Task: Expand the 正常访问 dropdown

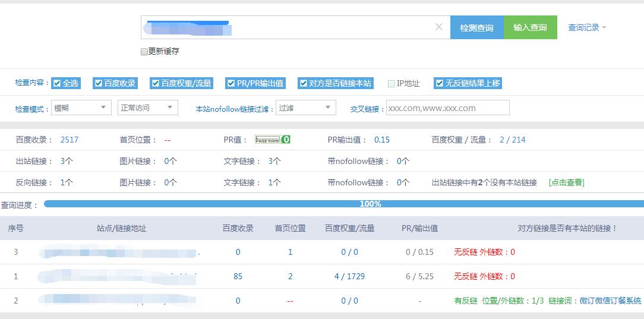Action: [x=147, y=108]
